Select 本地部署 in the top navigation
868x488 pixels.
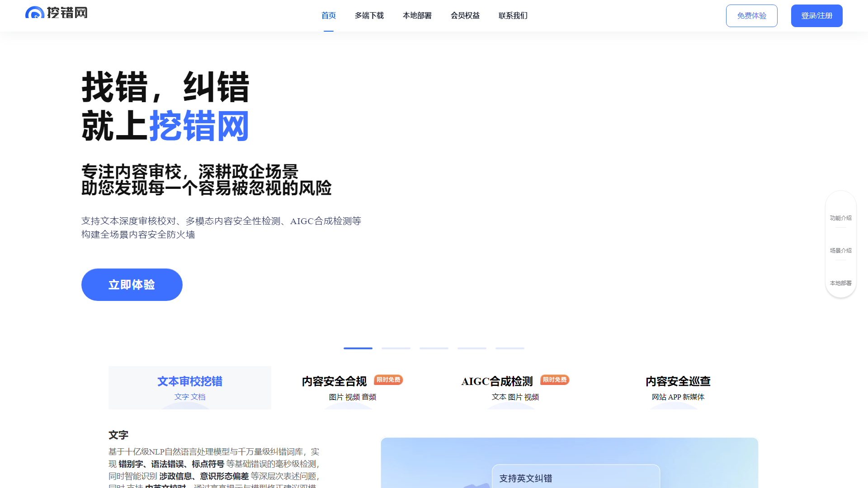coord(417,15)
